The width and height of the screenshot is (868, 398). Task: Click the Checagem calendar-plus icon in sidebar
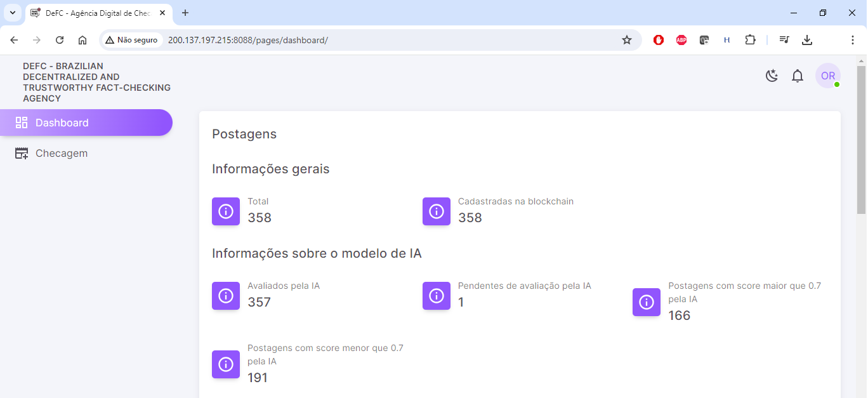pyautogui.click(x=22, y=153)
